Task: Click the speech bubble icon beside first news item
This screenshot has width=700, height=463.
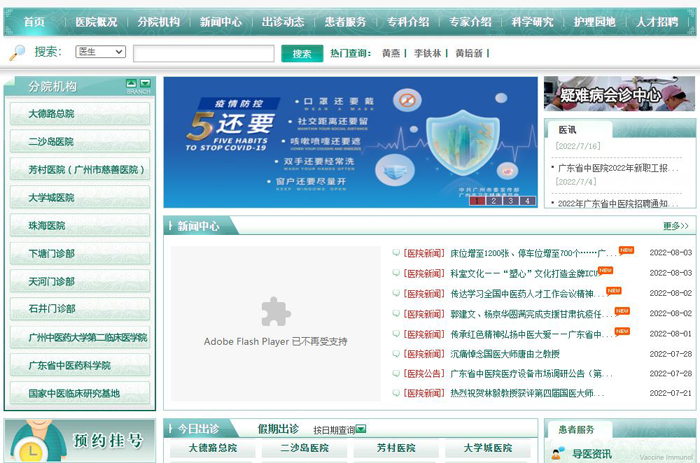Action: pyautogui.click(x=396, y=253)
